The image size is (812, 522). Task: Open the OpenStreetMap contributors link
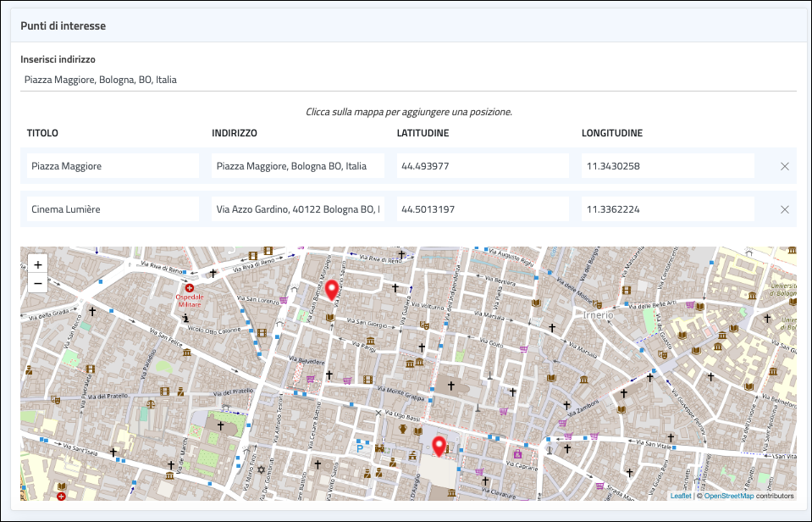tap(728, 496)
